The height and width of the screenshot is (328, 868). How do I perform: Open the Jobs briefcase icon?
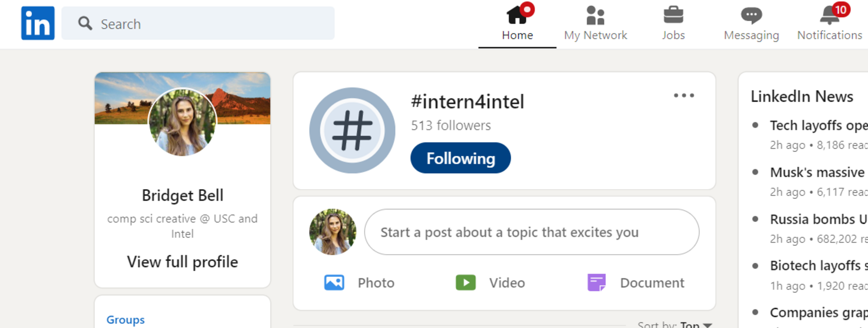point(673,16)
